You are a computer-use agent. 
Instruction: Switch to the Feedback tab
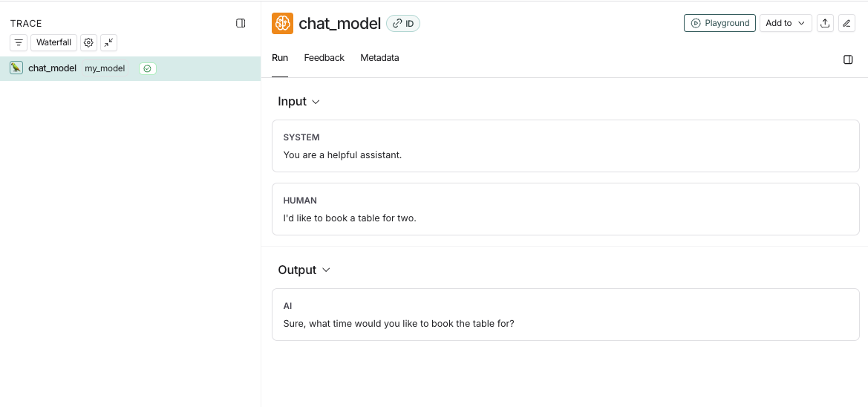tap(324, 58)
